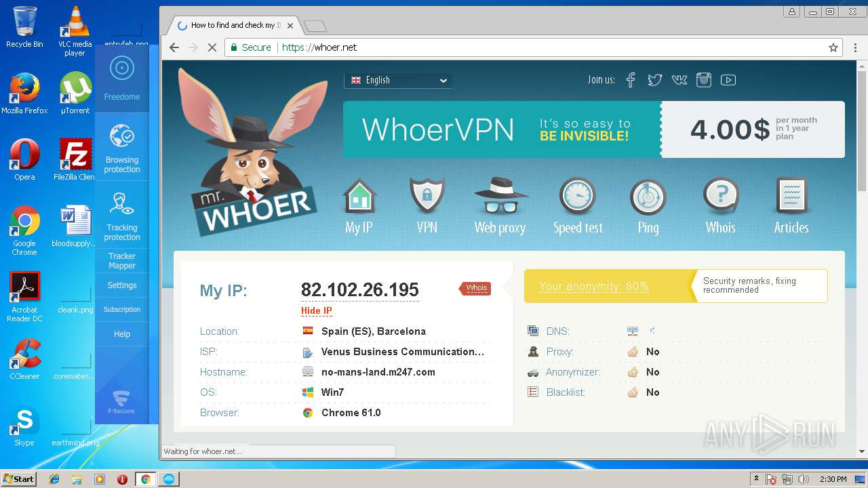The width and height of the screenshot is (868, 488).
Task: Open bloodsupply document on desktop
Action: (x=75, y=226)
